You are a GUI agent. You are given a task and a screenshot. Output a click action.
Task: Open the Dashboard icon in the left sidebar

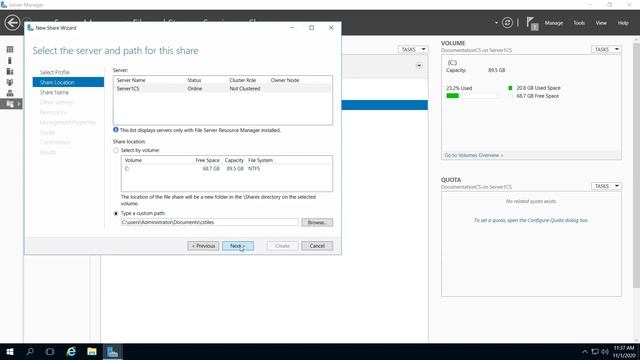tap(10, 49)
